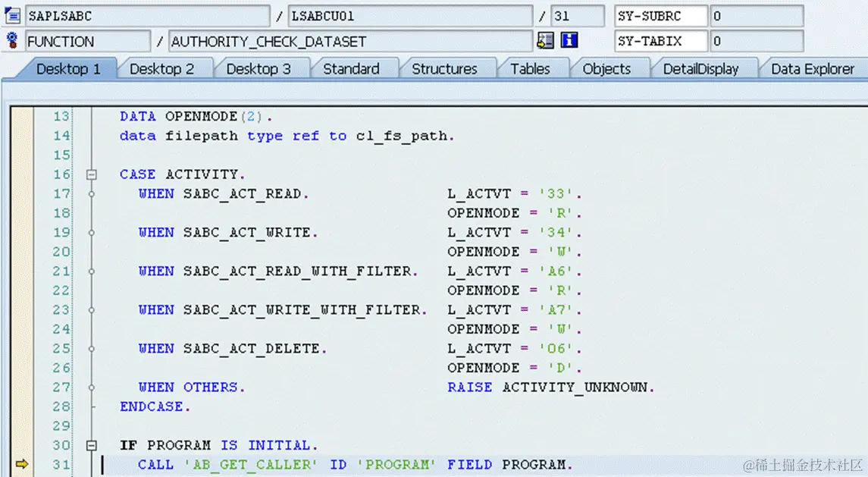Open the Data Explorer tab
The height and width of the screenshot is (477, 868).
[813, 69]
